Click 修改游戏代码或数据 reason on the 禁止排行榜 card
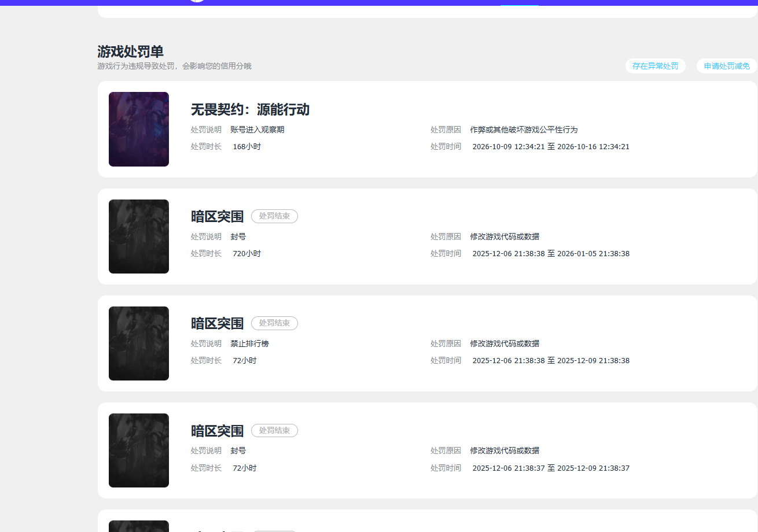 505,343
